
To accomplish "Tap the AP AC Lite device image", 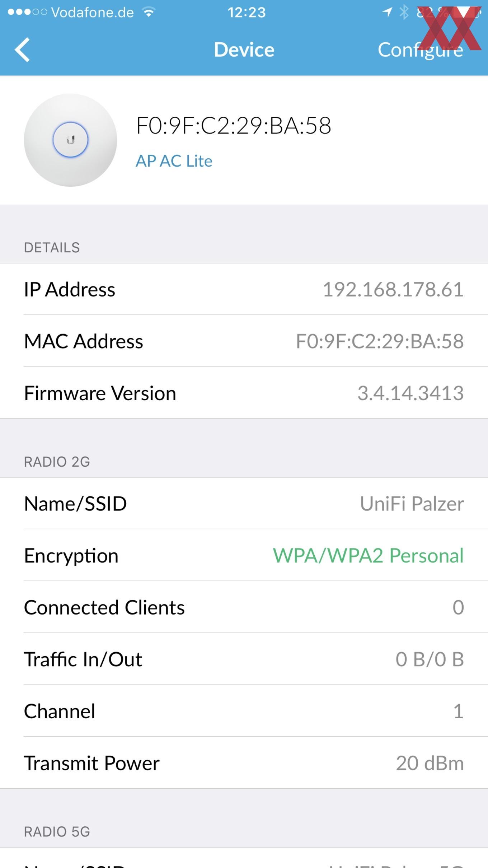I will click(70, 140).
